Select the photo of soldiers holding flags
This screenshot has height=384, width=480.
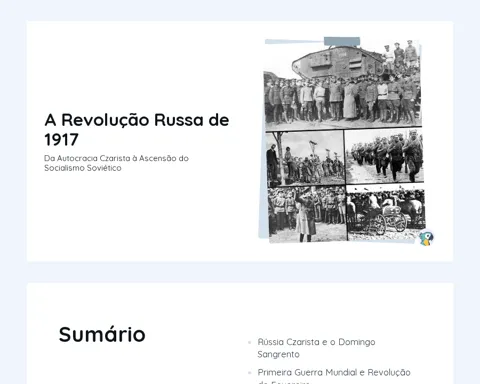coord(305,158)
